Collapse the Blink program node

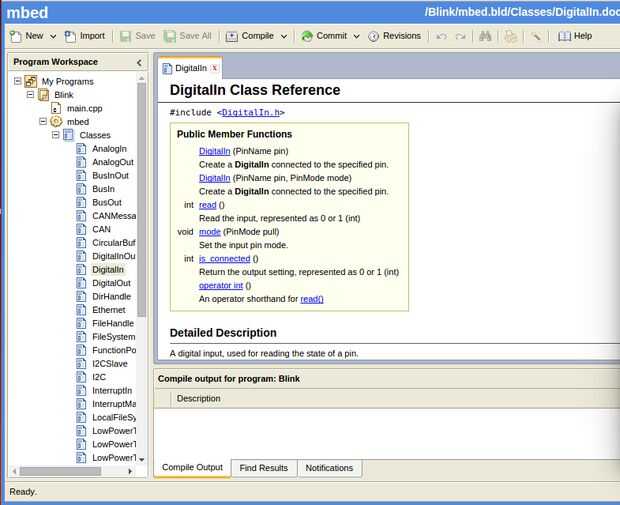[x=30, y=95]
